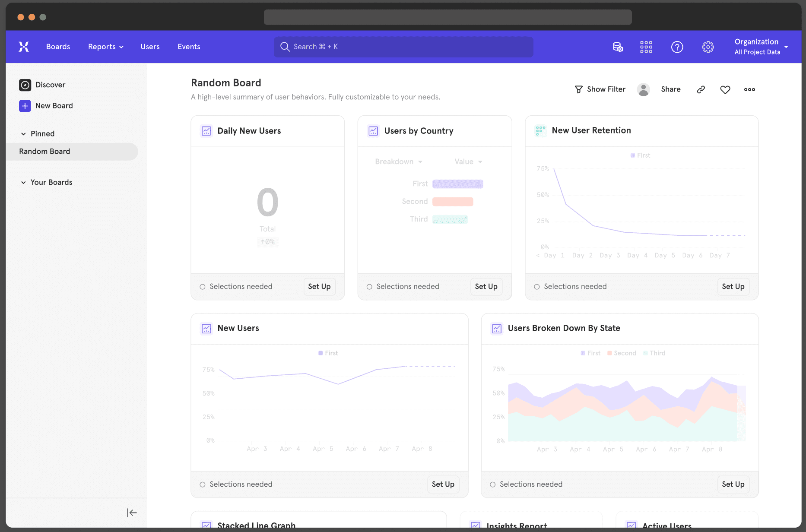The height and width of the screenshot is (532, 806).
Task: Open the help question mark icon
Action: [677, 47]
